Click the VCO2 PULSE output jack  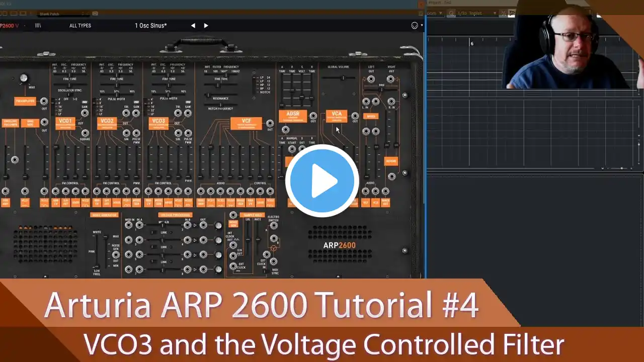(x=136, y=133)
